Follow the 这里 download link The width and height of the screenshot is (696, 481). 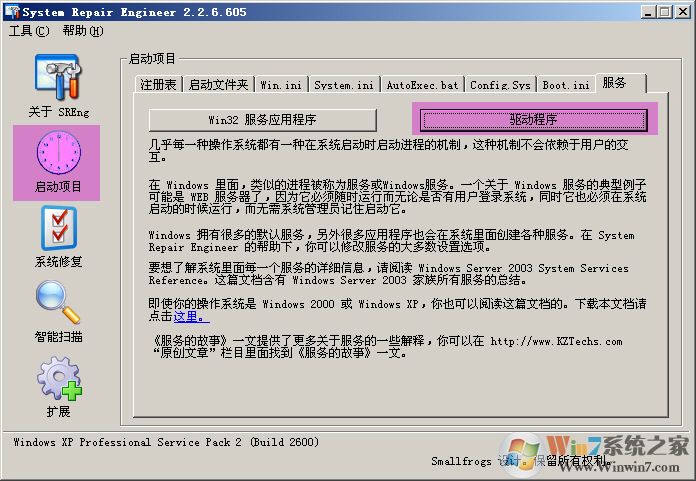tap(191, 316)
